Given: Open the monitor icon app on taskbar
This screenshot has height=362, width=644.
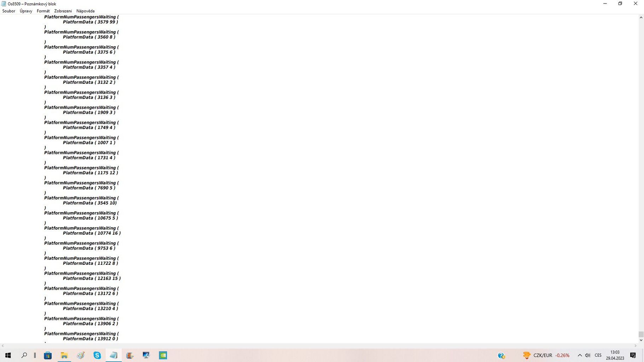Looking at the screenshot, I should click(x=146, y=355).
